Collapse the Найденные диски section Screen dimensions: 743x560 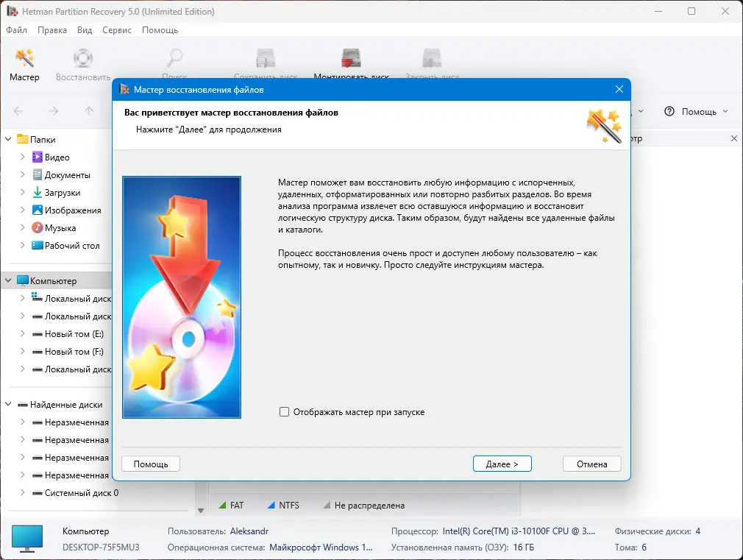pyautogui.click(x=8, y=405)
